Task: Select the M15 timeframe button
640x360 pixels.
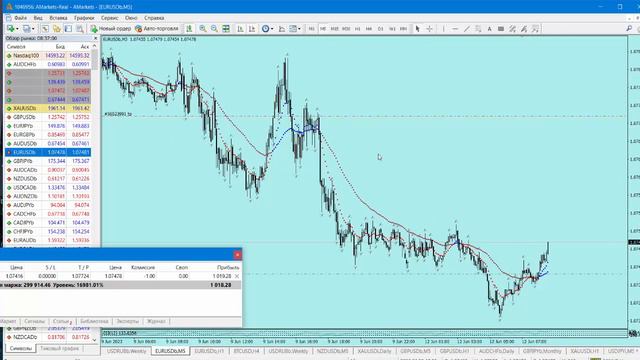Action: [x=335, y=29]
